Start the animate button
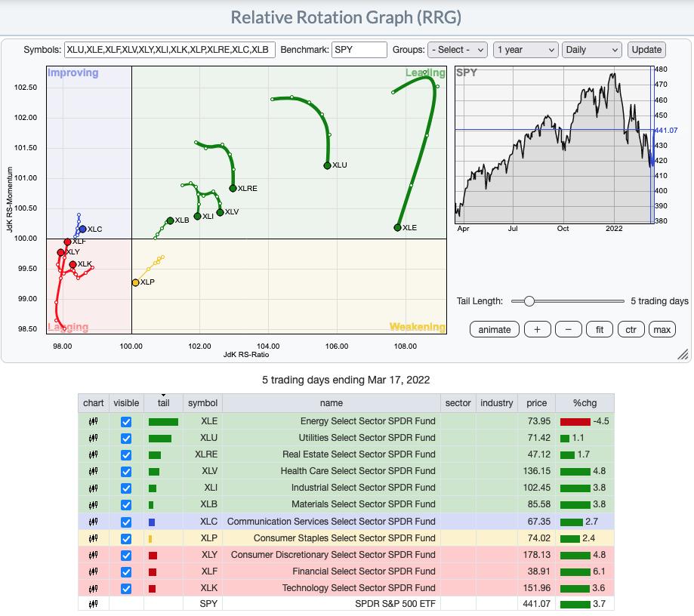694x616 pixels. coord(495,330)
